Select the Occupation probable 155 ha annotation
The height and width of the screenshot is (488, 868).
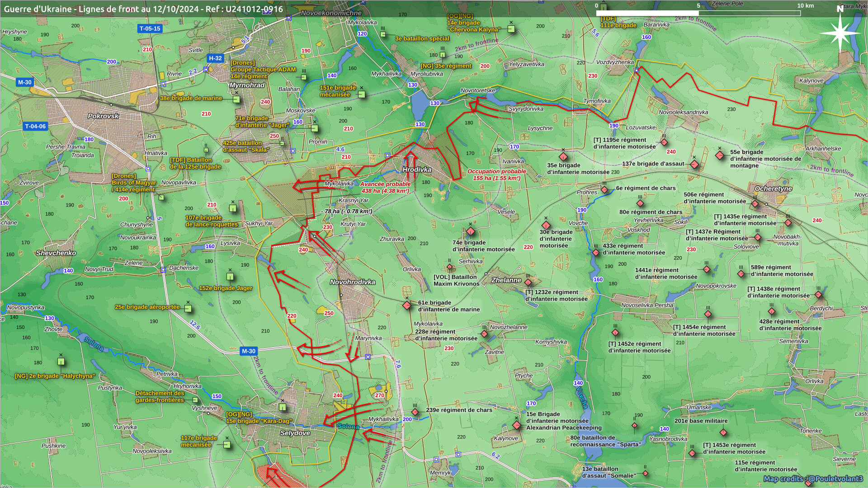(496, 175)
